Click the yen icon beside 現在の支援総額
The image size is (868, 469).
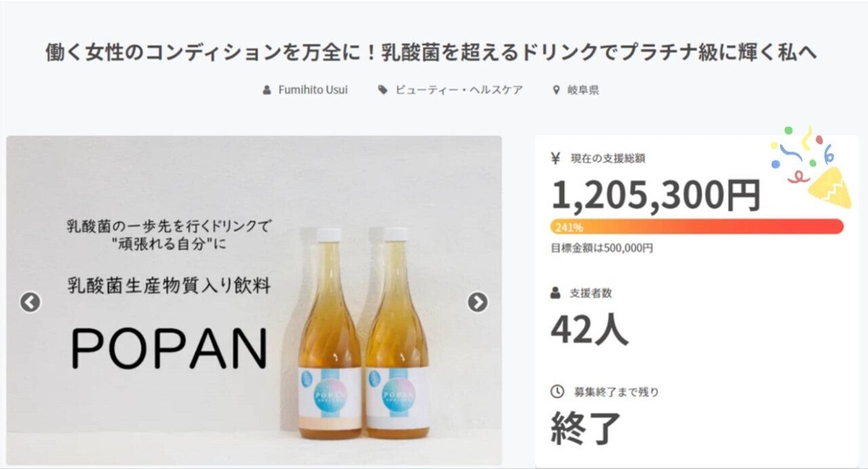coord(556,159)
